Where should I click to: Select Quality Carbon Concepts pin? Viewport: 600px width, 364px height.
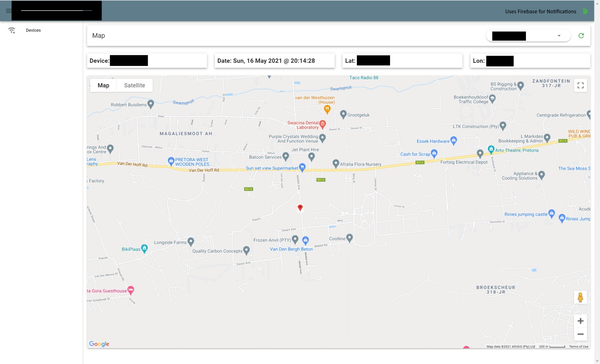tap(246, 250)
